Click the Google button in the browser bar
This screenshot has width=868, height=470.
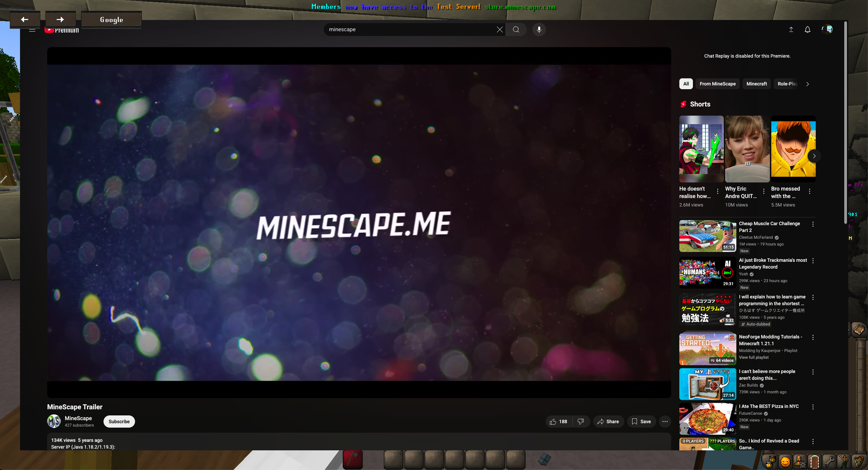click(111, 20)
